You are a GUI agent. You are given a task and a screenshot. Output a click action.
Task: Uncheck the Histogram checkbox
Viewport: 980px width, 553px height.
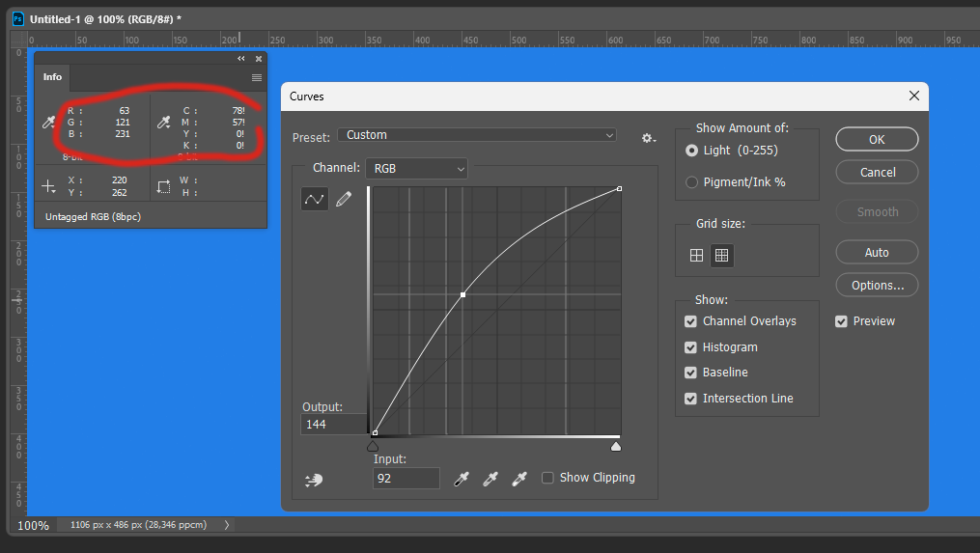click(x=690, y=347)
